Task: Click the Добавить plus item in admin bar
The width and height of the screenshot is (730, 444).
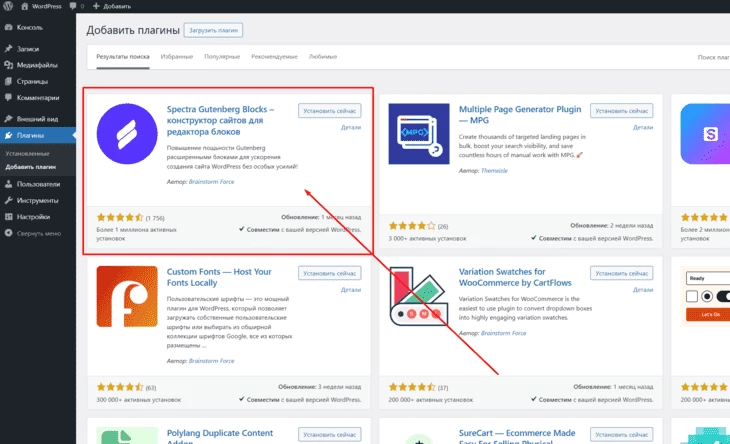Action: click(x=112, y=6)
